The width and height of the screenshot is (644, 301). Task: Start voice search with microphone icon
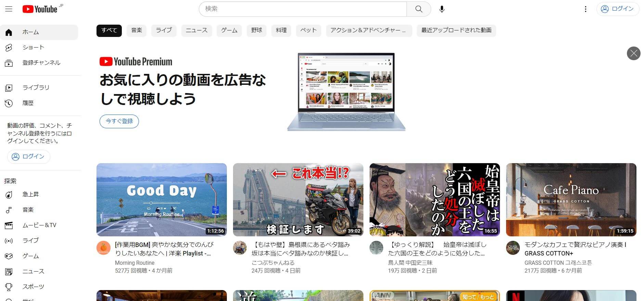(442, 9)
